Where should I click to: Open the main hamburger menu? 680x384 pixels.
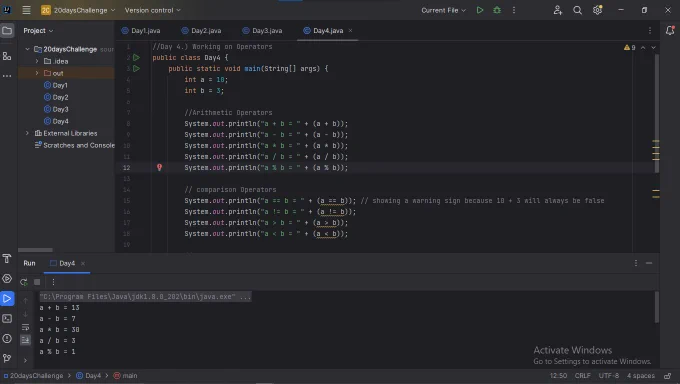coord(26,10)
